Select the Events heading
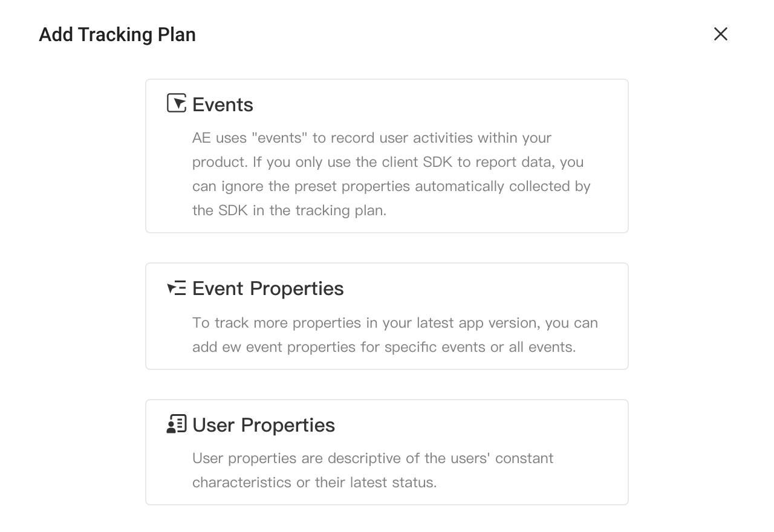 (x=223, y=105)
